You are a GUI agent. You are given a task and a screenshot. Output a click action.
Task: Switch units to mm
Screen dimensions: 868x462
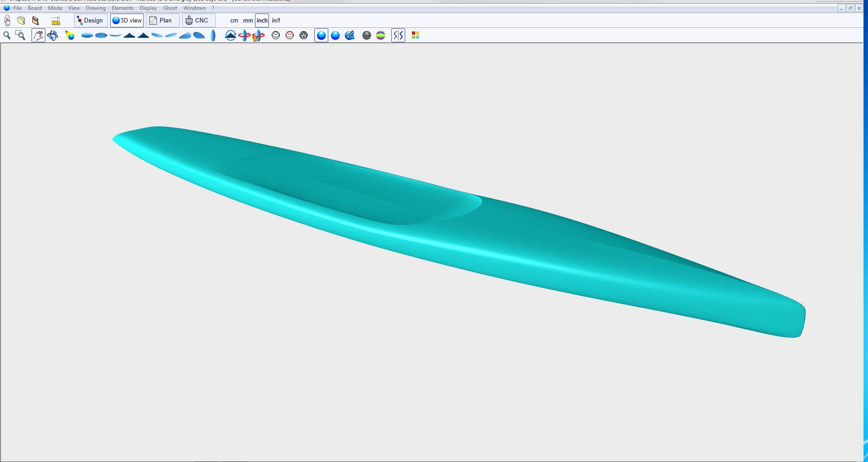248,21
